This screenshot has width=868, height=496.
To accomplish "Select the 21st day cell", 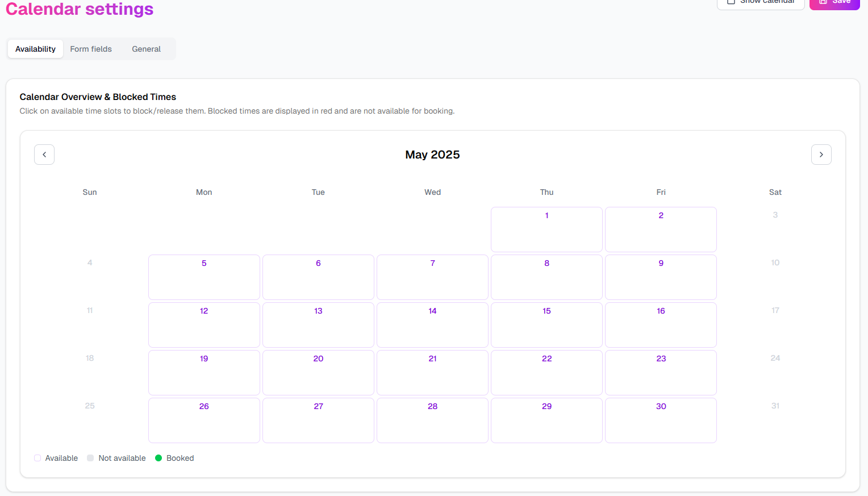I will pyautogui.click(x=432, y=373).
